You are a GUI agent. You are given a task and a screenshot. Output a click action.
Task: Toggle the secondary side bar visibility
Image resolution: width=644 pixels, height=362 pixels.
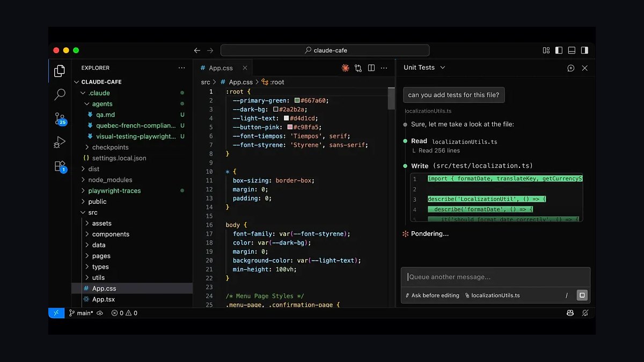[584, 50]
